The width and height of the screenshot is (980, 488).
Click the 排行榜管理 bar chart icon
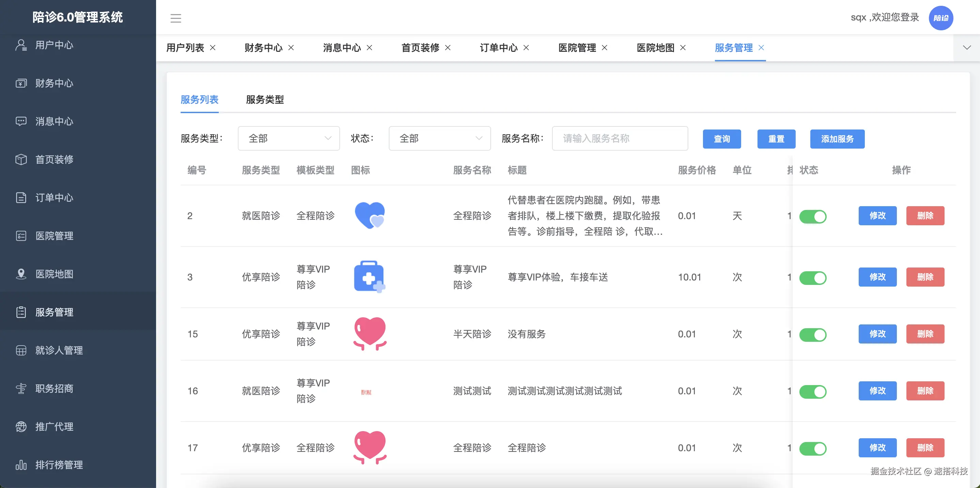coord(21,465)
